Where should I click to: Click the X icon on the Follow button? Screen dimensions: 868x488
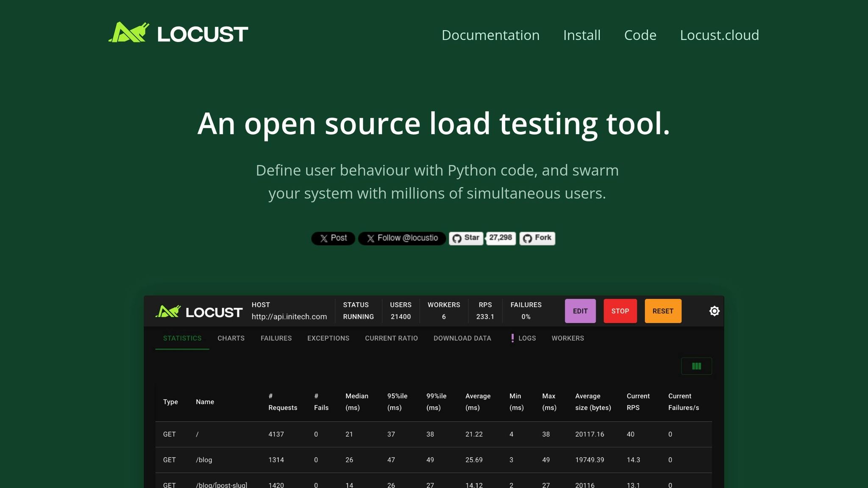tap(370, 238)
